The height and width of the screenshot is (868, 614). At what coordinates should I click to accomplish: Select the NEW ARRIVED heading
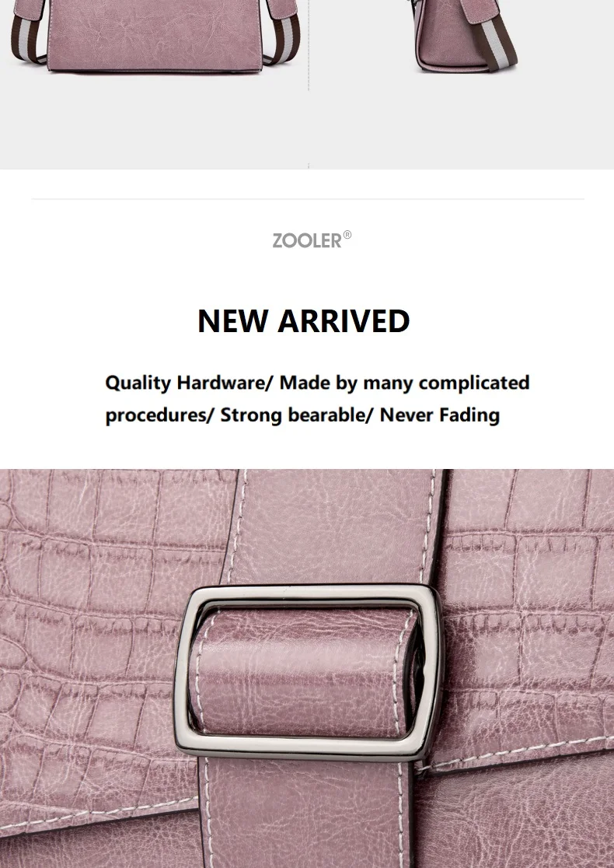[x=304, y=321]
